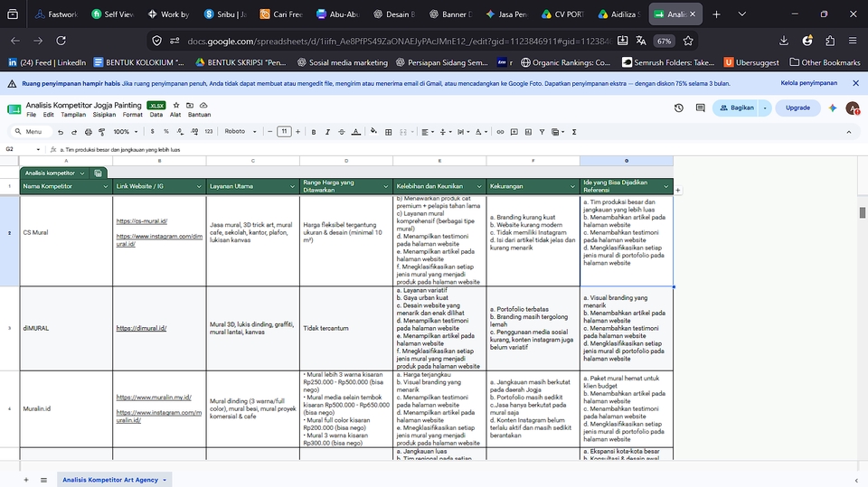868x487 pixels.
Task: Toggle bold formatting
Action: pyautogui.click(x=314, y=132)
